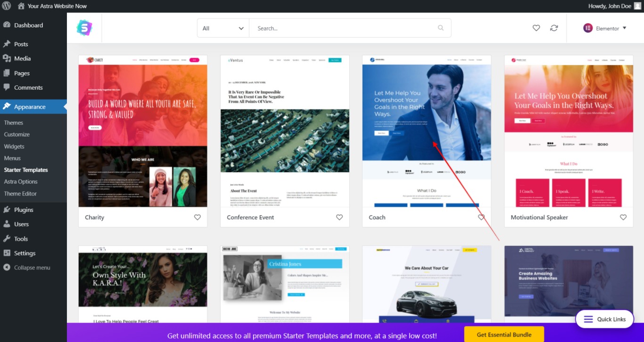The image size is (644, 342).
Task: Favorite the Motivational Speaker template
Action: (x=623, y=217)
